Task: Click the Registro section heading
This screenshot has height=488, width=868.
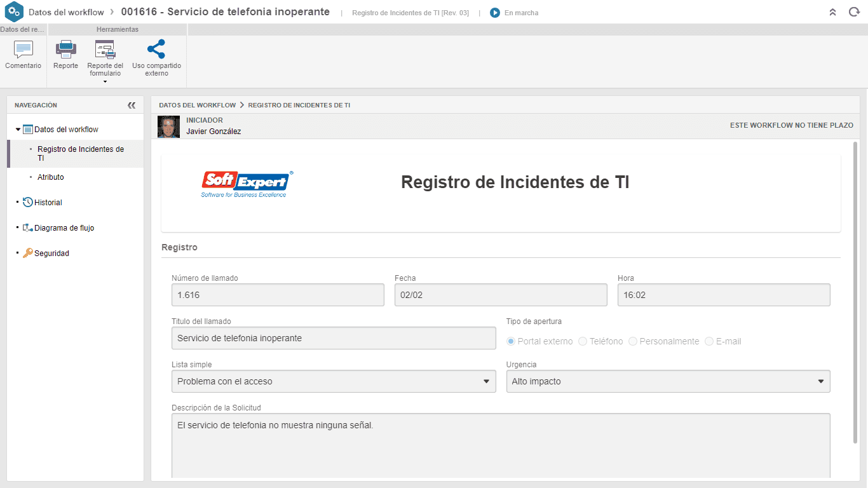Action: [x=179, y=247]
